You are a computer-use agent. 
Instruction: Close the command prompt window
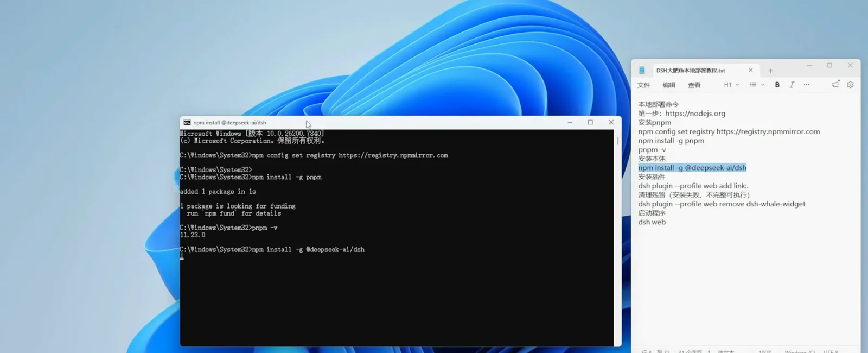click(611, 123)
